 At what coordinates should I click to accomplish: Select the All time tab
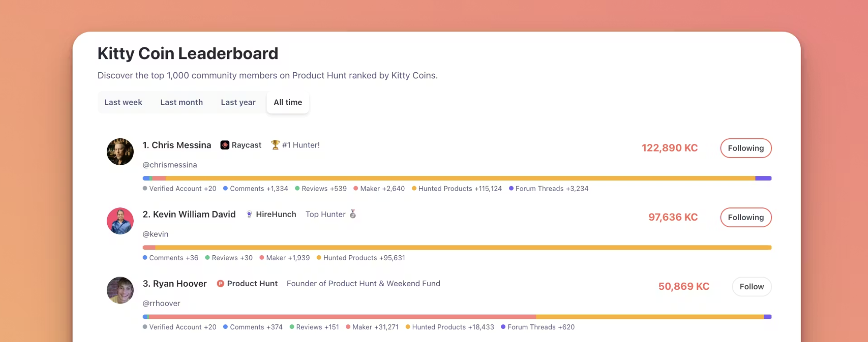(288, 102)
